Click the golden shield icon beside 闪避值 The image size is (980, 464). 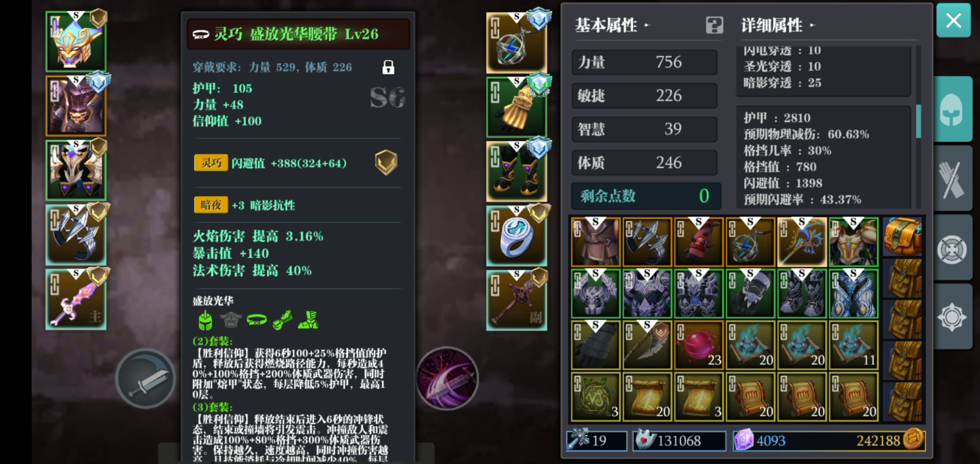(x=386, y=163)
